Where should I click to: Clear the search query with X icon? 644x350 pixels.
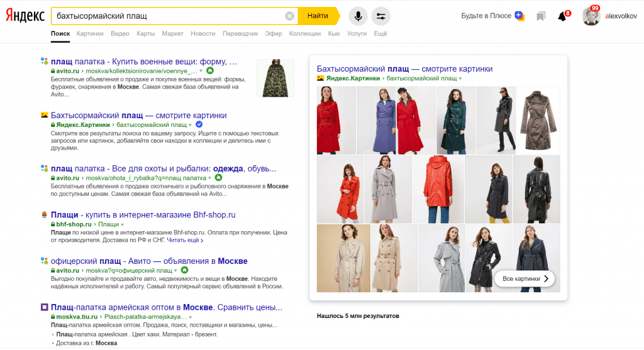pos(289,16)
